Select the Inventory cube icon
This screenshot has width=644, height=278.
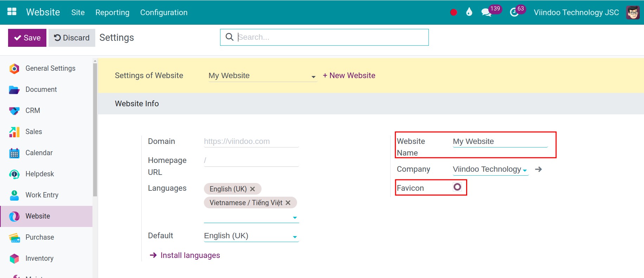coord(14,259)
